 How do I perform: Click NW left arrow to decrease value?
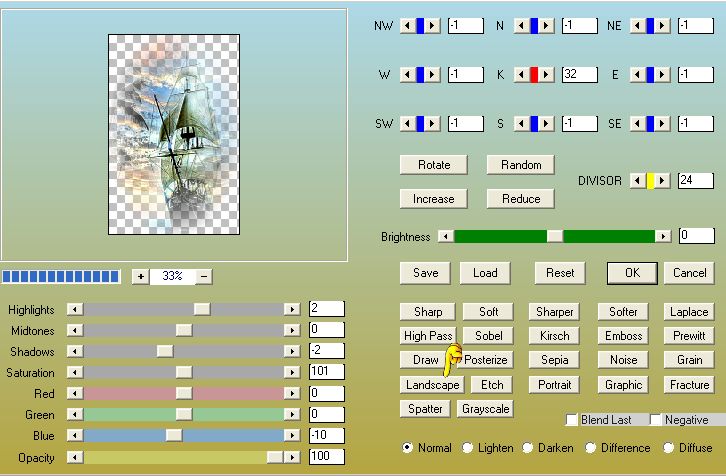(408, 25)
